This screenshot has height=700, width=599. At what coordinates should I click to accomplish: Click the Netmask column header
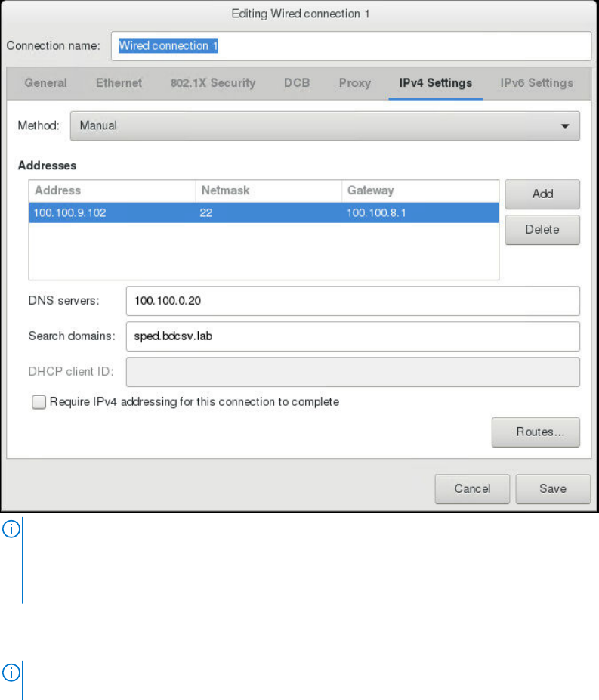(x=268, y=190)
